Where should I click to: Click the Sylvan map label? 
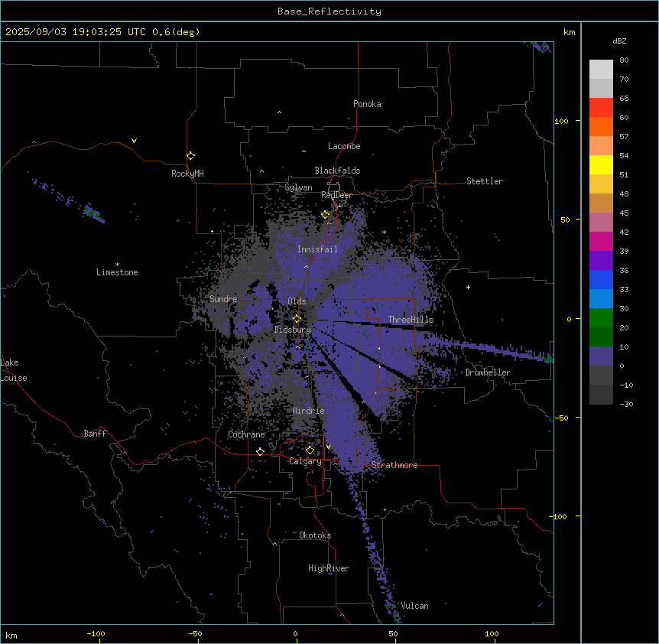click(x=298, y=187)
